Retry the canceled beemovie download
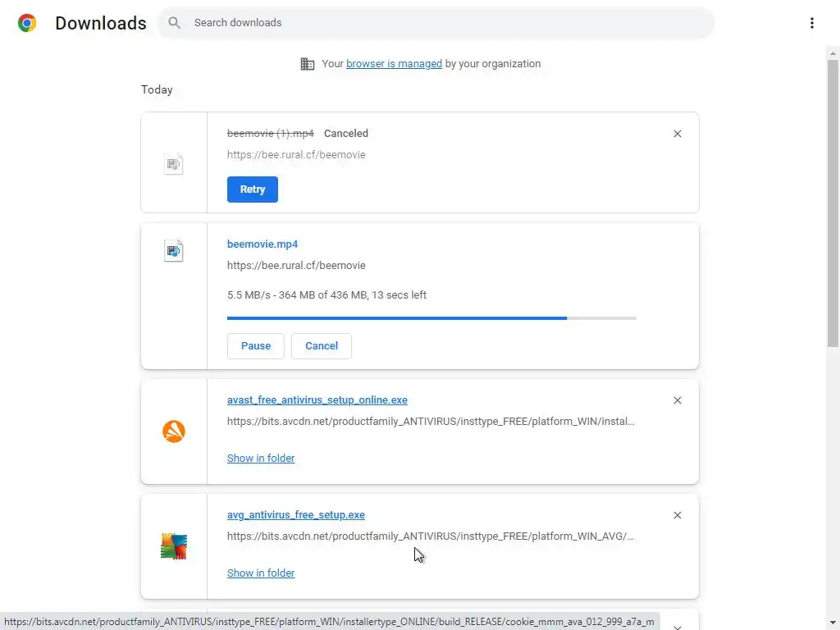This screenshot has width=840, height=630. tap(252, 189)
